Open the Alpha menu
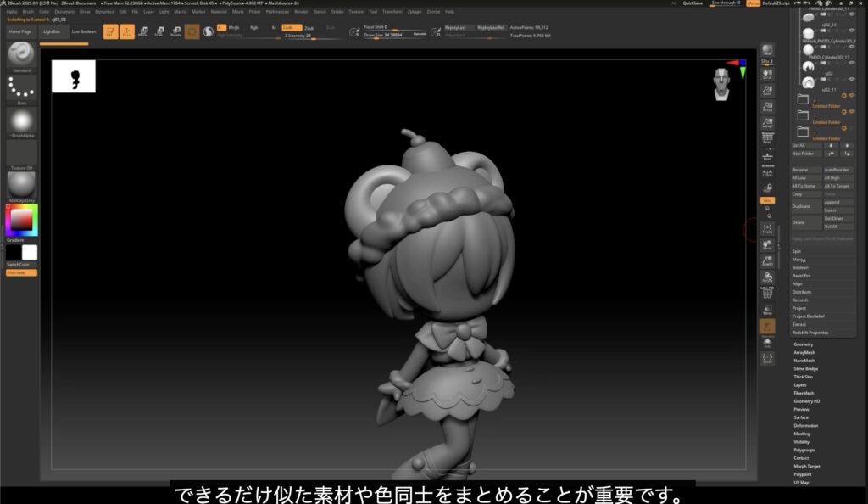 12,12
